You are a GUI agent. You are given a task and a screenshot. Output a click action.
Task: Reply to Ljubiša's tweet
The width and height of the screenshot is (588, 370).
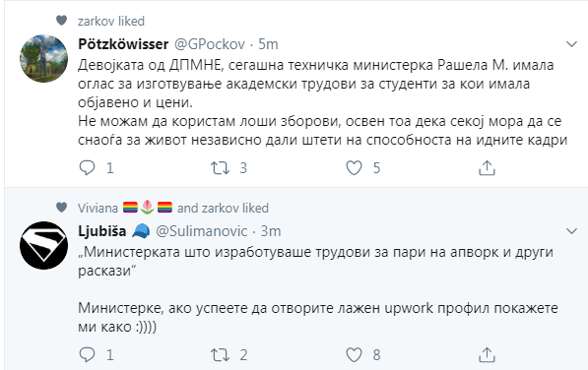click(87, 354)
